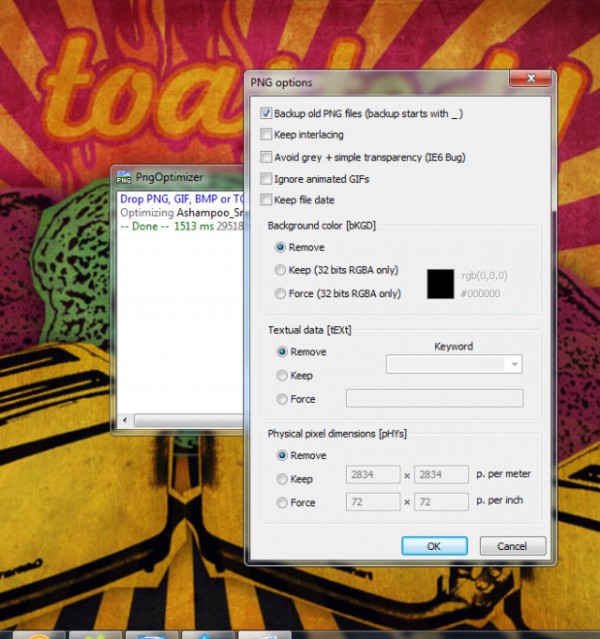
Task: Select Keep under Physical pixel dimensions
Action: pyautogui.click(x=282, y=479)
